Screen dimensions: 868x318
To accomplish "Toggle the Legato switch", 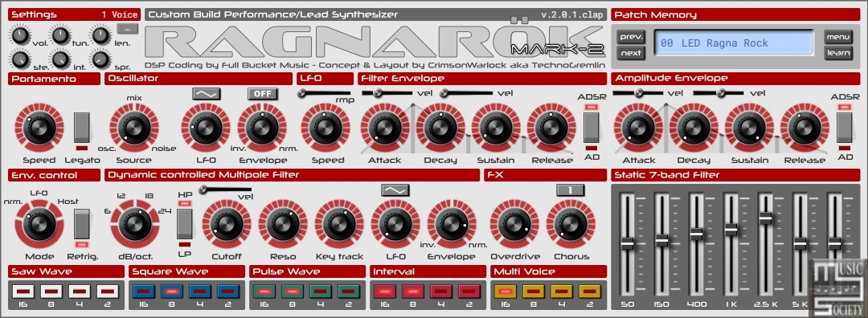I will 82,128.
